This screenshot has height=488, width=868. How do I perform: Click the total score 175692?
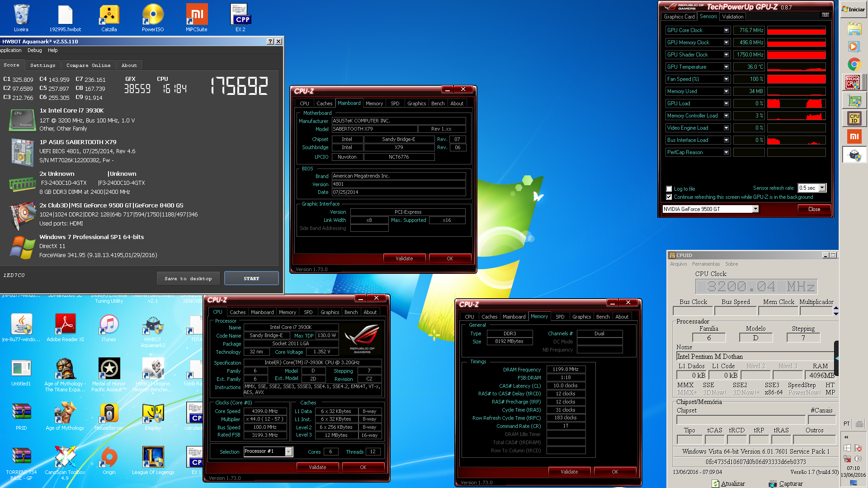coord(240,86)
